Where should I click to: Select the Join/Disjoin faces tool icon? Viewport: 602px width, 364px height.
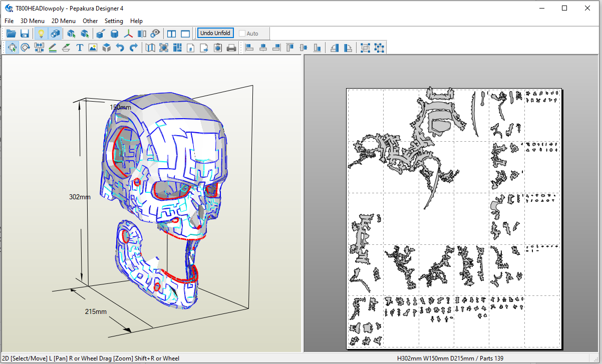point(39,48)
